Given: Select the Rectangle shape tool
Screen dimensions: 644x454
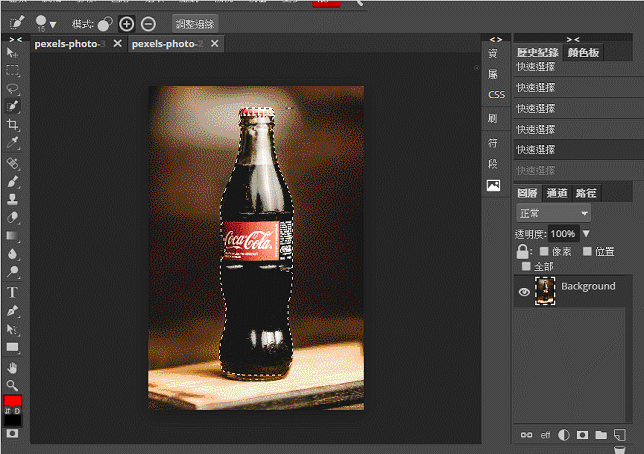Looking at the screenshot, I should click(x=12, y=347).
